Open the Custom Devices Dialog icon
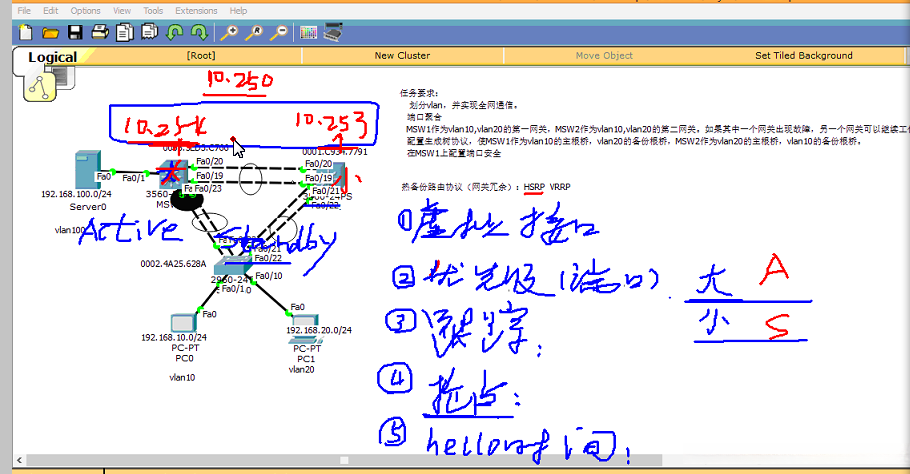This screenshot has width=910, height=474. click(333, 32)
